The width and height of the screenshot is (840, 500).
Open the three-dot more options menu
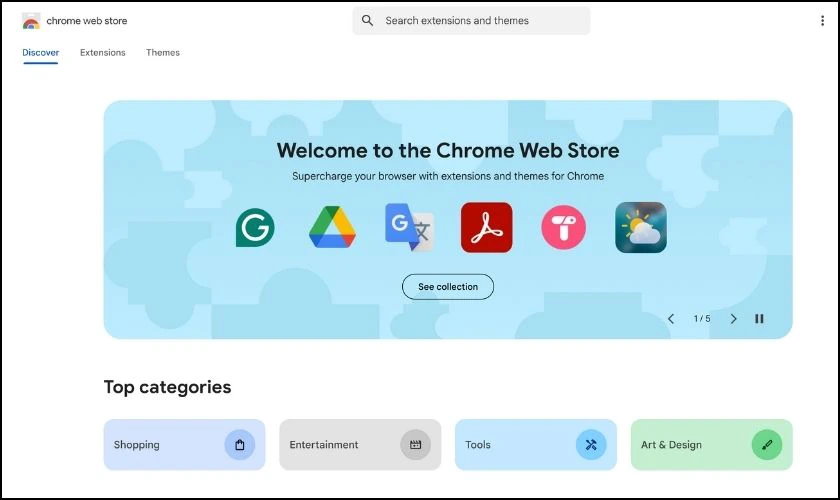click(822, 20)
